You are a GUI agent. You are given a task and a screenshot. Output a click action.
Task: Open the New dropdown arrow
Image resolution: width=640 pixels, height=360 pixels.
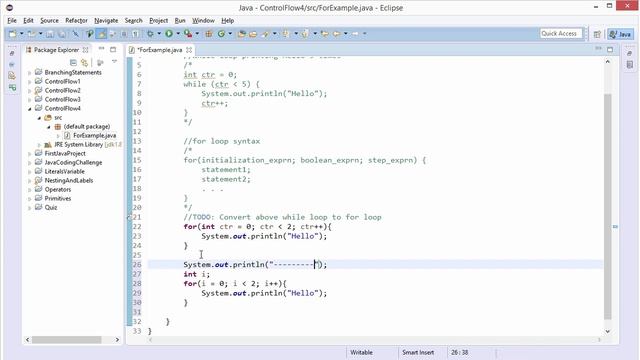21,34
